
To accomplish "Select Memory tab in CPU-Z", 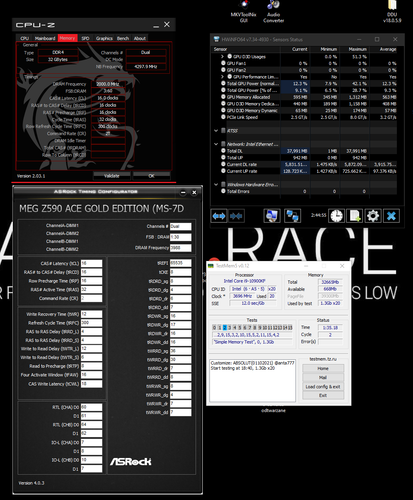I will [x=67, y=38].
